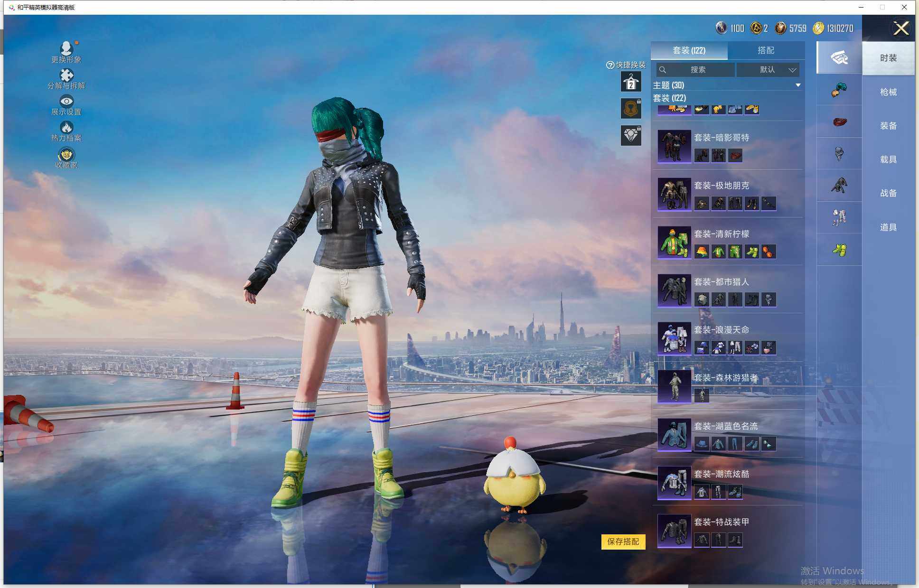Select the green shoes category icon
The width and height of the screenshot is (919, 588).
click(839, 250)
